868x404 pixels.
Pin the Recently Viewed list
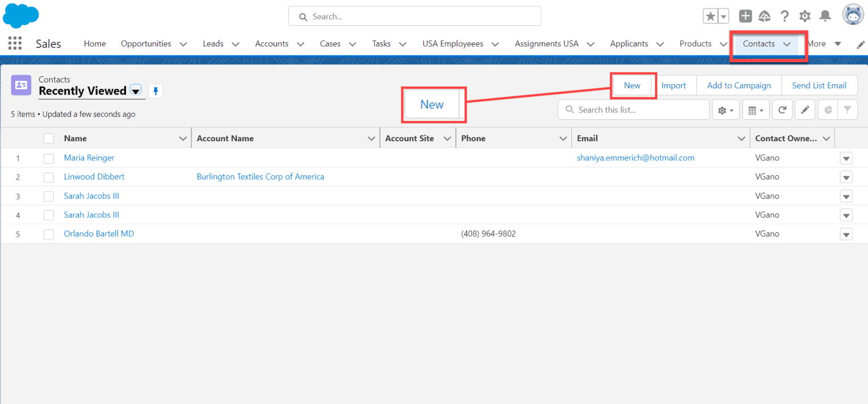coord(155,90)
